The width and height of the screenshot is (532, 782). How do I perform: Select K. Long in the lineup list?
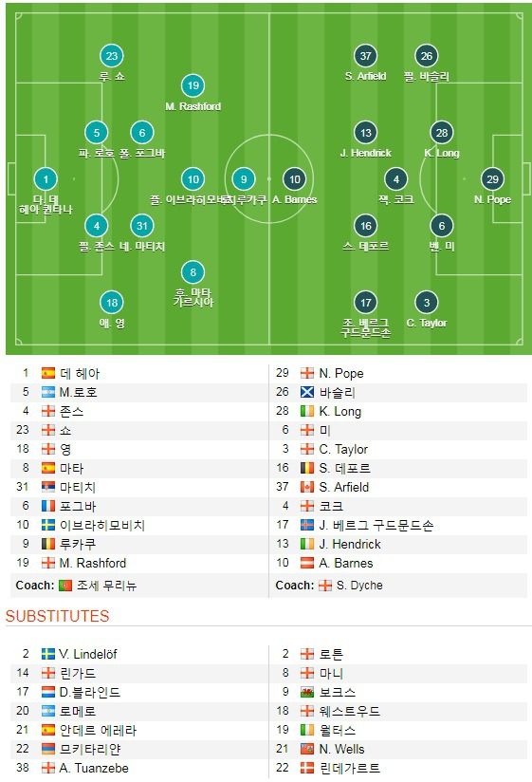(x=340, y=412)
